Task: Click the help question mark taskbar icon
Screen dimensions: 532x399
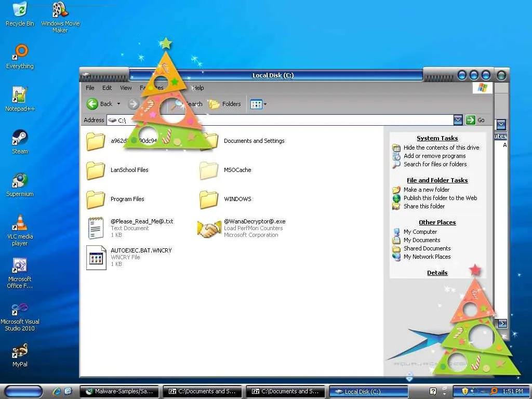Action: click(x=433, y=391)
